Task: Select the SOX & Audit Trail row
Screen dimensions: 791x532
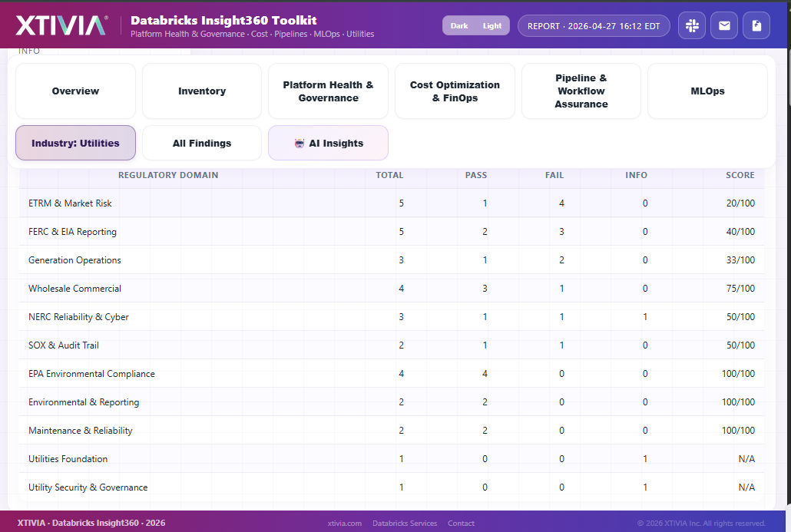Action: pyautogui.click(x=392, y=345)
